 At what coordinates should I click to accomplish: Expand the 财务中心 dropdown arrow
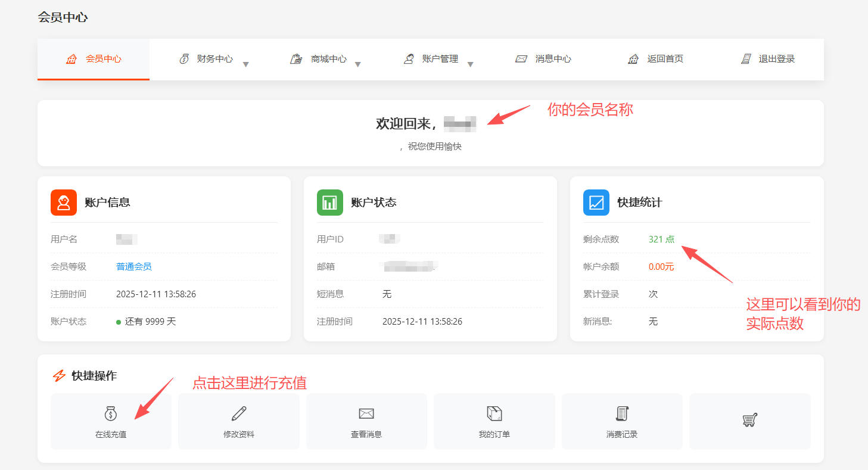245,63
